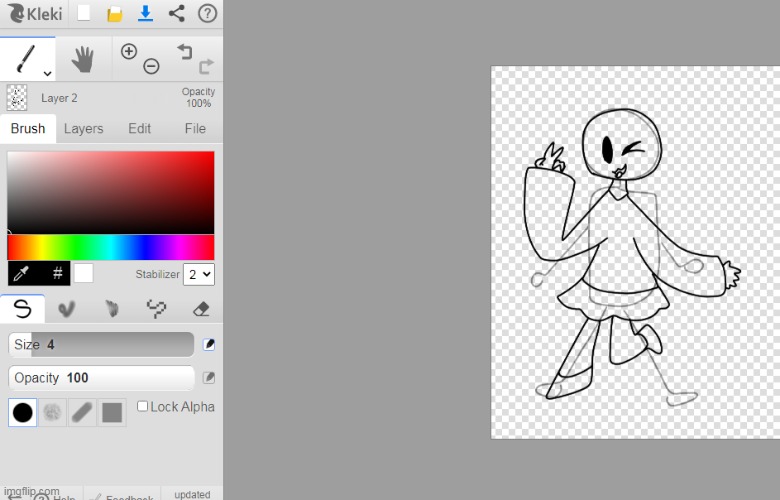780x500 pixels.
Task: Zoom out of the canvas
Action: click(x=151, y=66)
